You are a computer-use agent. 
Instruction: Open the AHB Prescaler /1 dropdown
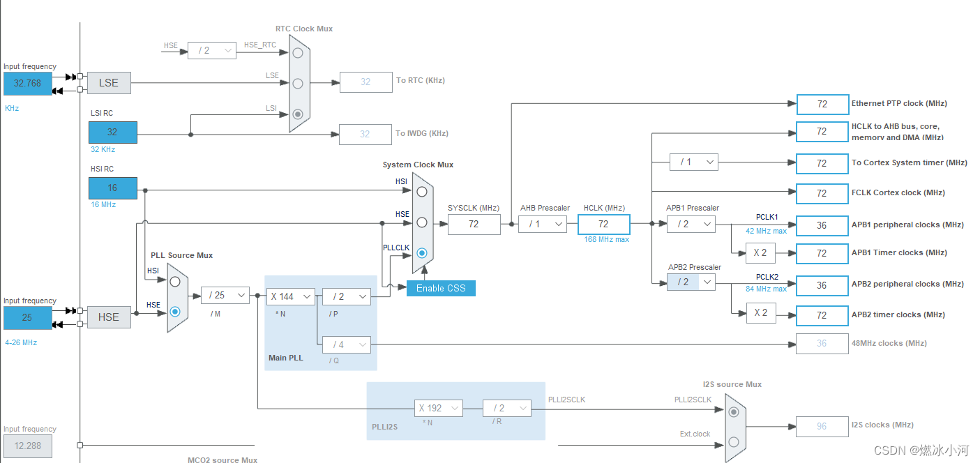(543, 224)
